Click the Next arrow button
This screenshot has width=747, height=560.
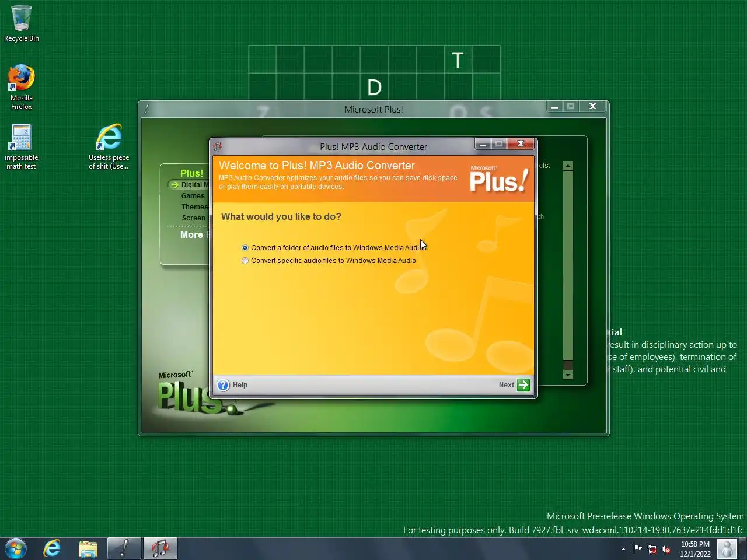[523, 384]
